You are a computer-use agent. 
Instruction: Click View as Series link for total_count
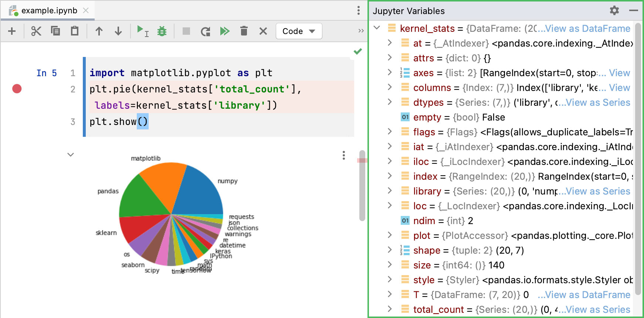point(597,309)
